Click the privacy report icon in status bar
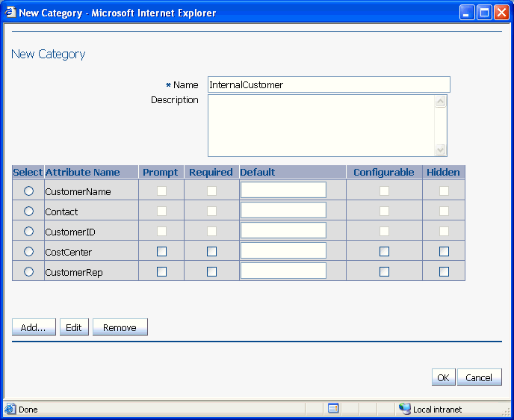 [x=333, y=408]
